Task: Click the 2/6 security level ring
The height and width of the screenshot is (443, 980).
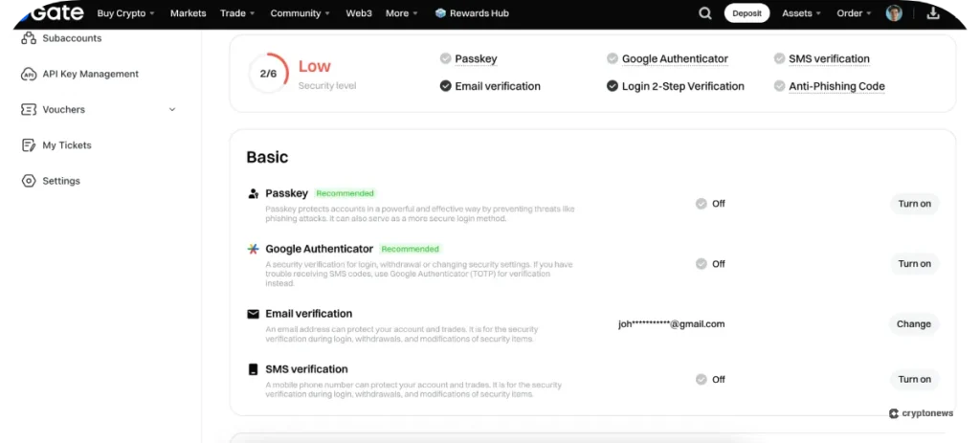Action: (x=268, y=73)
